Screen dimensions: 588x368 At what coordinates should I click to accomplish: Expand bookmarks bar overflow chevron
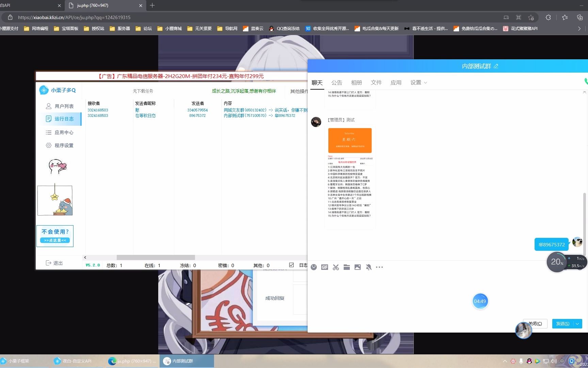(x=579, y=29)
